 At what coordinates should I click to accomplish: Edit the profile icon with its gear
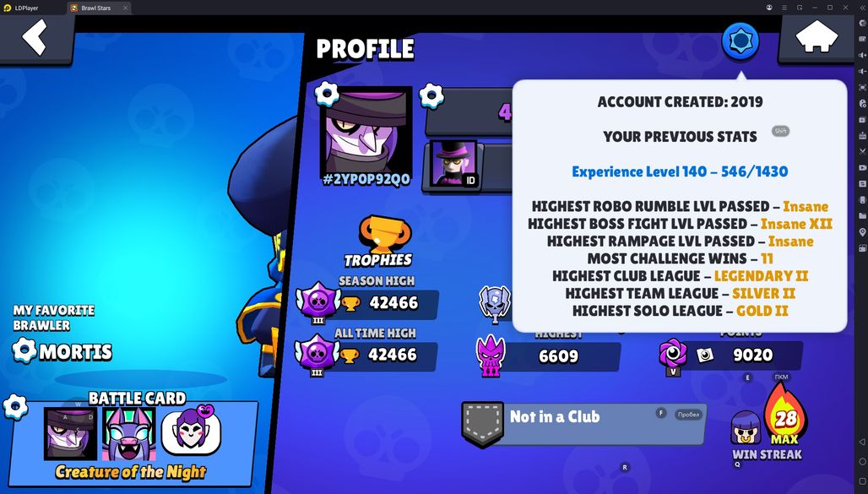coord(327,94)
